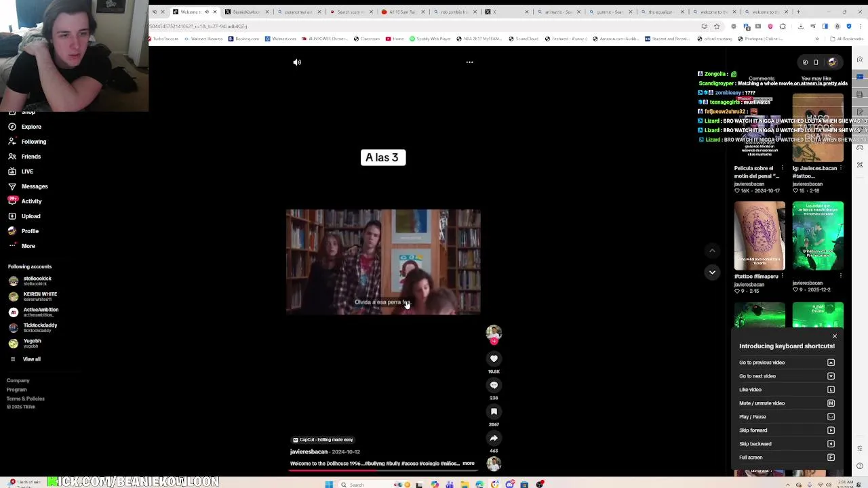Mute the TikTok video sound
The height and width of the screenshot is (488, 868).
point(297,62)
